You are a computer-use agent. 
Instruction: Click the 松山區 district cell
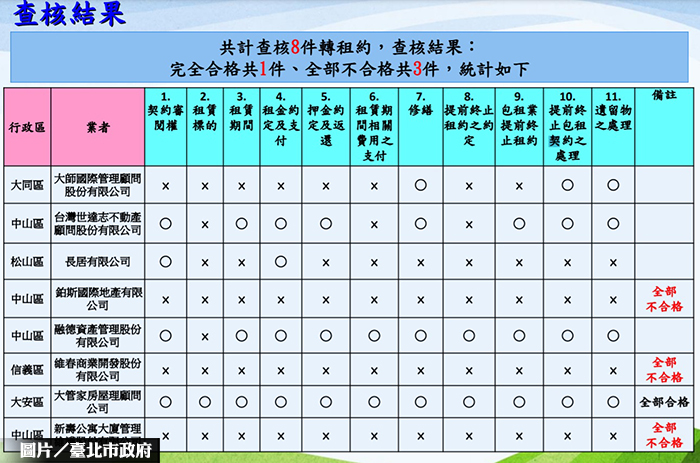pos(27,261)
